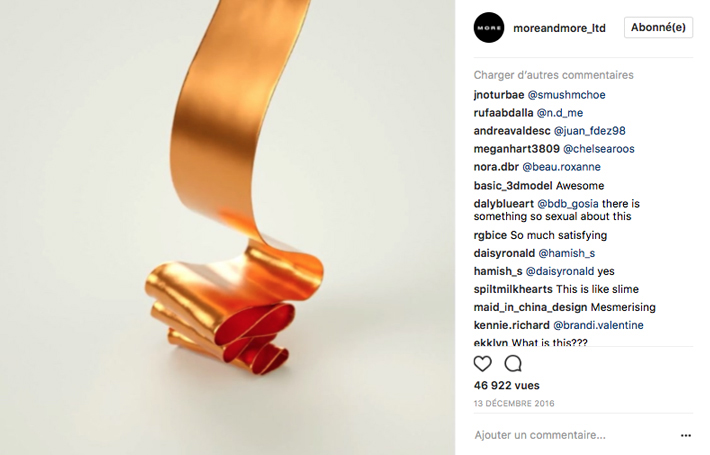
Task: Click the 13 DÉCEMBRE 2016 timestamp
Action: (x=514, y=403)
